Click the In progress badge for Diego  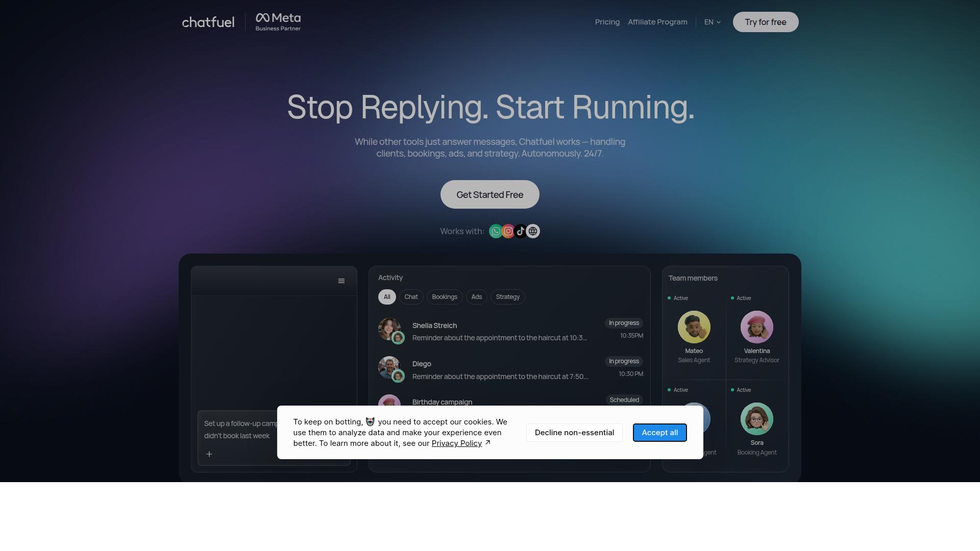click(624, 361)
